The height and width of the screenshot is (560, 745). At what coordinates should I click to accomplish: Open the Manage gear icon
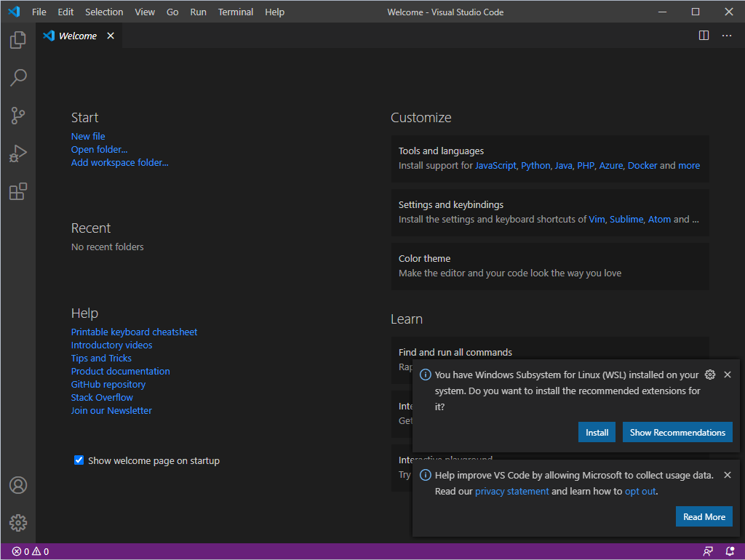17,523
